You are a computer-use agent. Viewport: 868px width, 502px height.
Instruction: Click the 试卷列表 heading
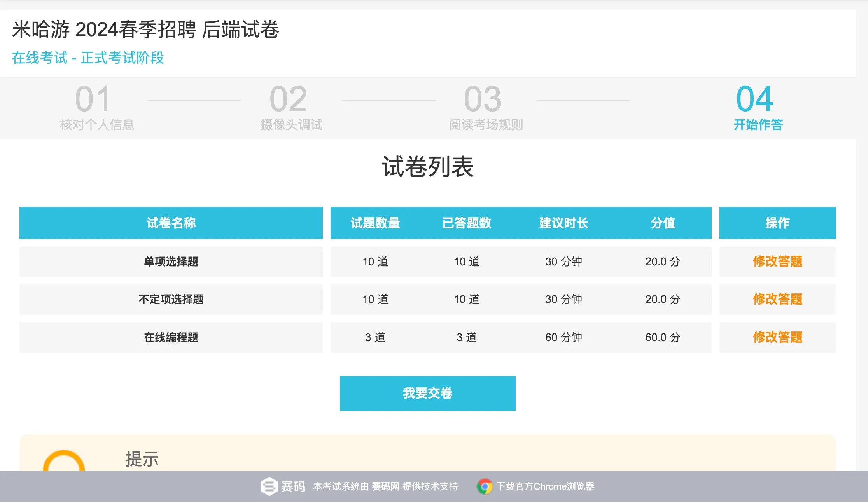(427, 167)
